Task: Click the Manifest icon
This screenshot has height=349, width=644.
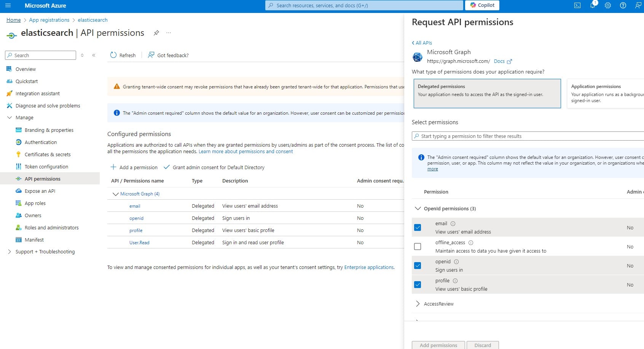Action: 18,240
